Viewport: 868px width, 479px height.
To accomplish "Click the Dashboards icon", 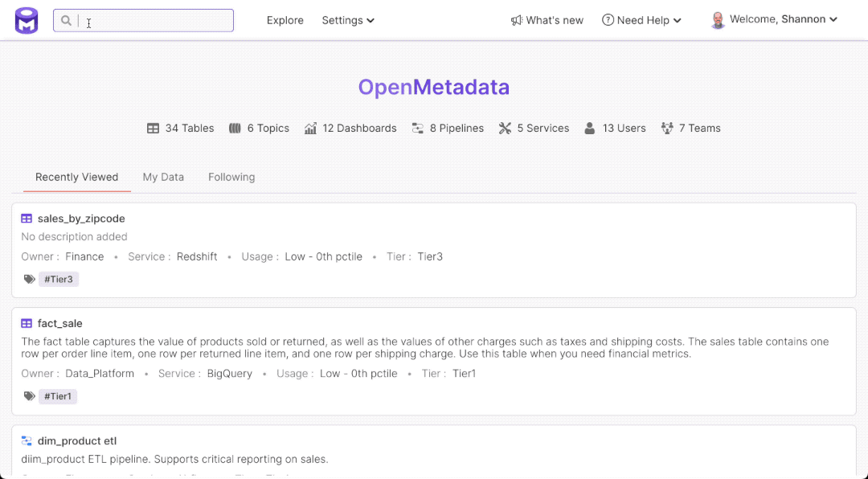I will click(311, 128).
